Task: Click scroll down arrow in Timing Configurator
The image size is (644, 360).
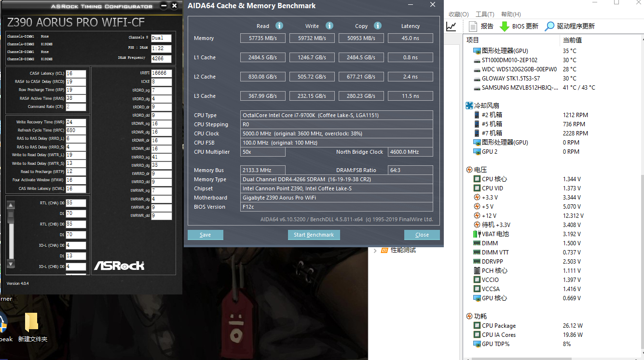Action: pyautogui.click(x=11, y=264)
